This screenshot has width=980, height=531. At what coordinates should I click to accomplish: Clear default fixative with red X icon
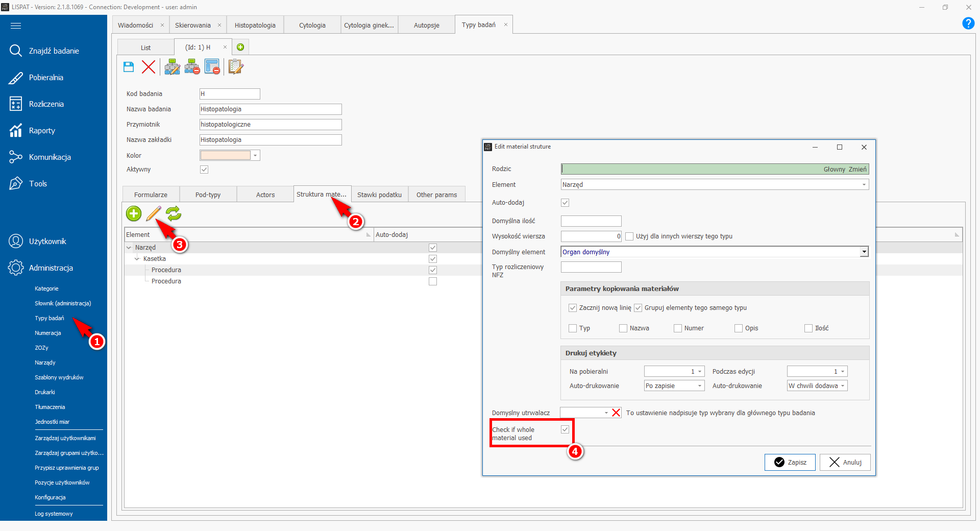[616, 413]
